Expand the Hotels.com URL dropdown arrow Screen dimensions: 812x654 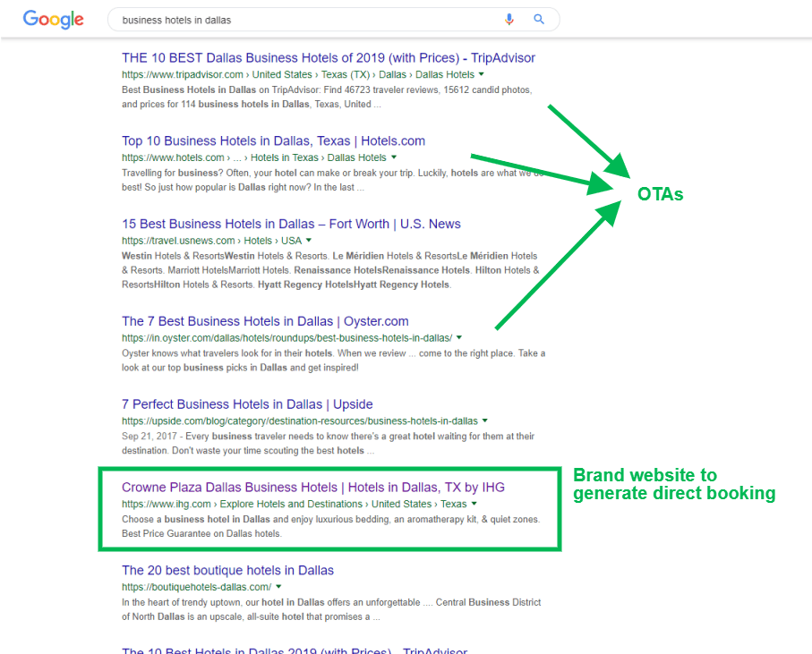(x=394, y=157)
